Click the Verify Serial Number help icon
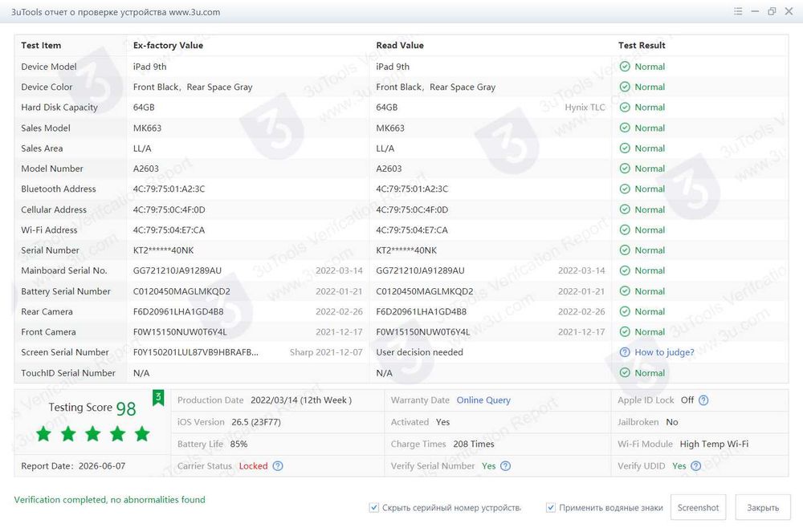The height and width of the screenshot is (532, 803). tap(505, 466)
